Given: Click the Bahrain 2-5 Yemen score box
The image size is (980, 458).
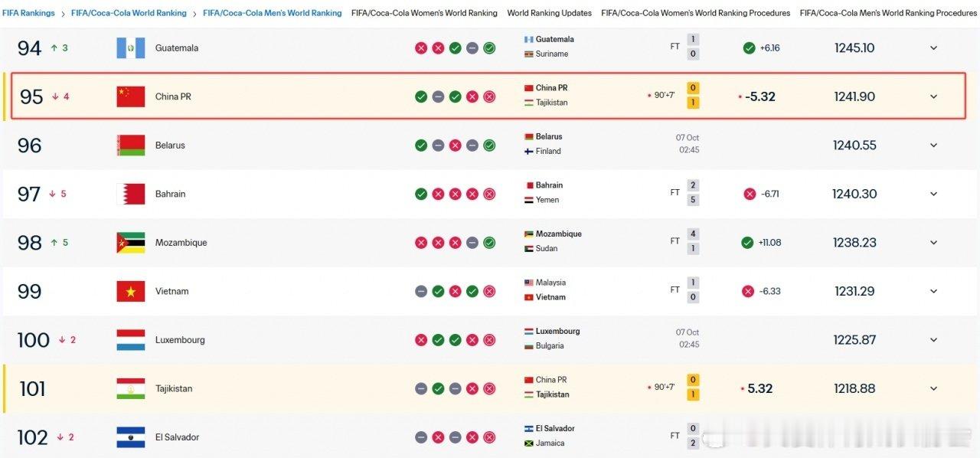Looking at the screenshot, I should tap(693, 193).
